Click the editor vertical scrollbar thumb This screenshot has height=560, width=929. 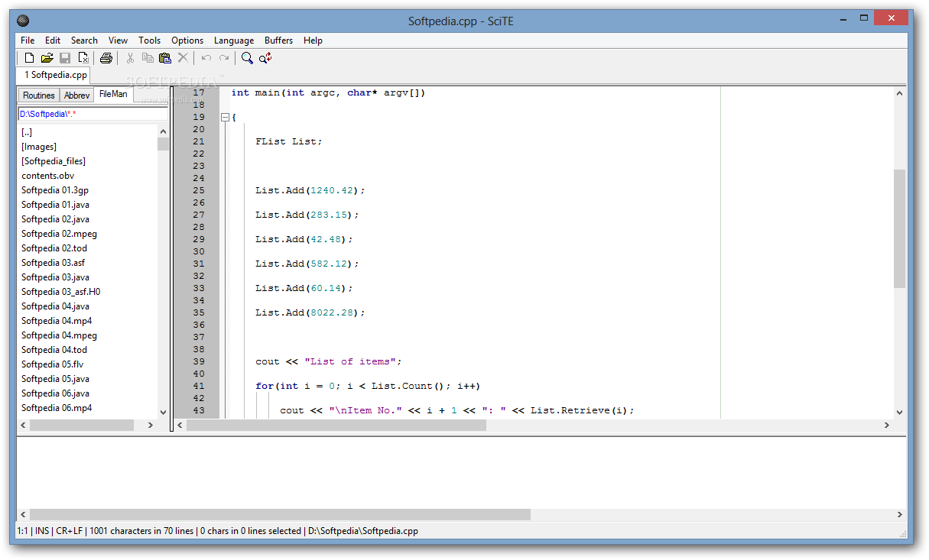pos(899,228)
